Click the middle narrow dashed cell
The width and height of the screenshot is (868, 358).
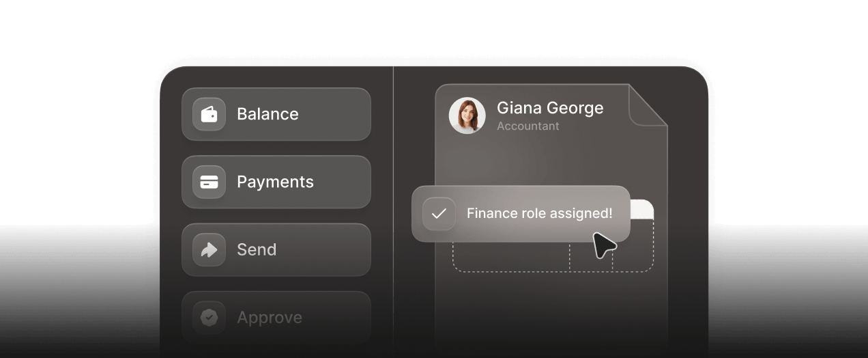pos(591,257)
